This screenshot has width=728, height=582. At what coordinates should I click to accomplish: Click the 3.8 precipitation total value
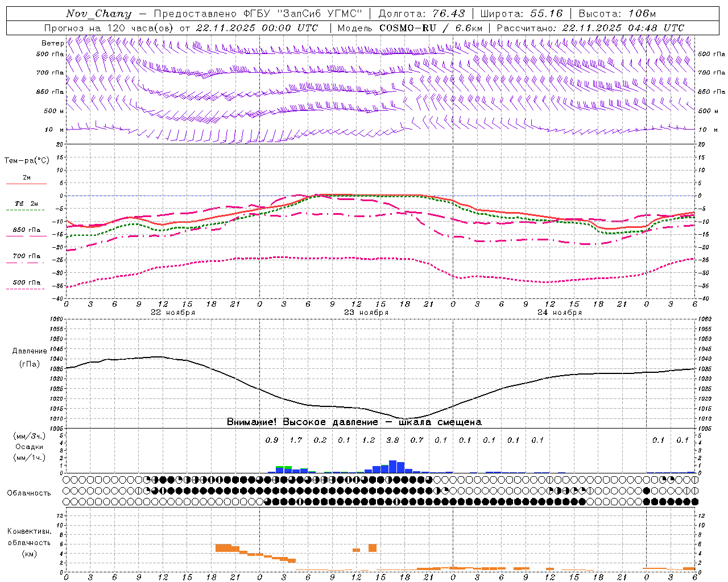(x=392, y=440)
